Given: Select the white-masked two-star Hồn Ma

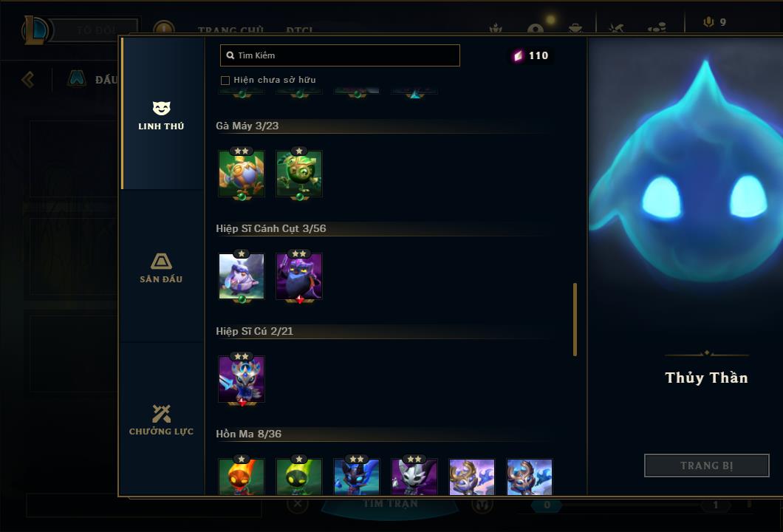Looking at the screenshot, I should 414,477.
